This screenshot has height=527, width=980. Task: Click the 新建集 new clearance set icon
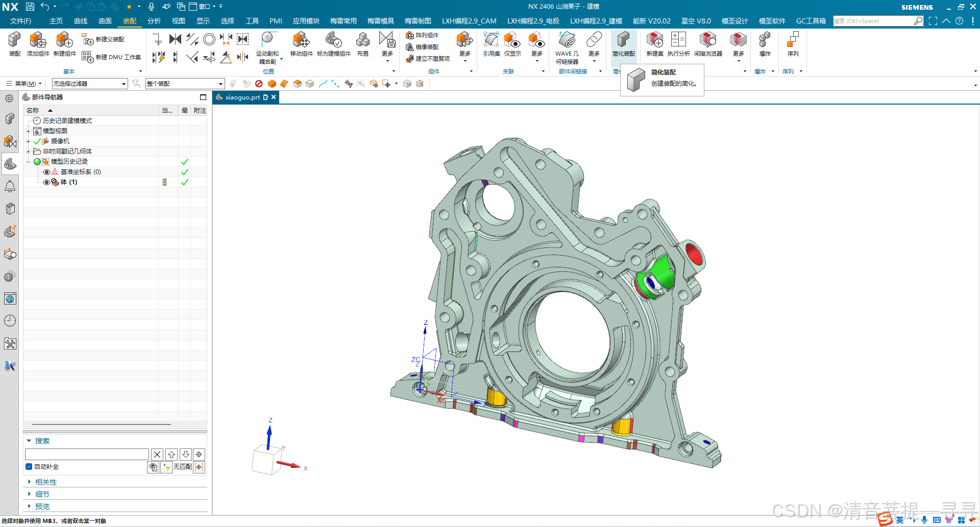(655, 43)
